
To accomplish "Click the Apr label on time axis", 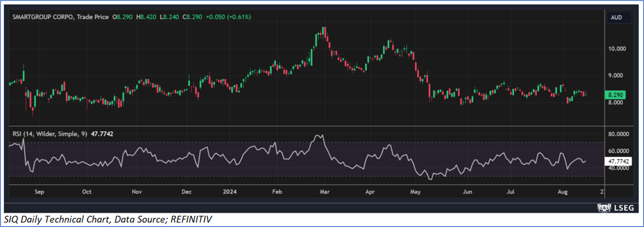I will [370, 192].
